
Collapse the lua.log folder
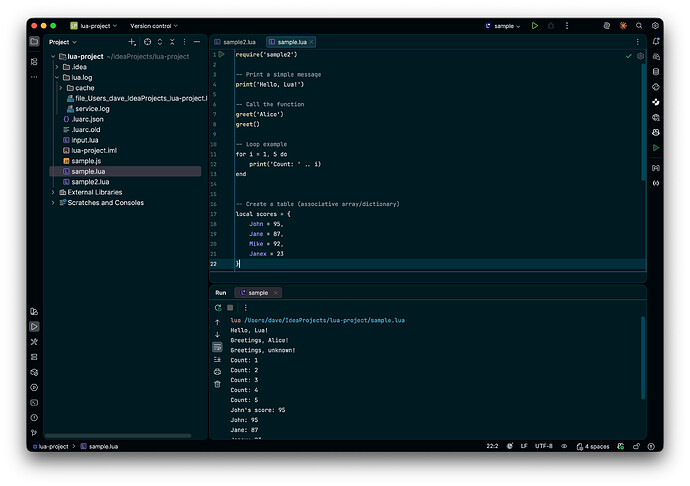56,77
